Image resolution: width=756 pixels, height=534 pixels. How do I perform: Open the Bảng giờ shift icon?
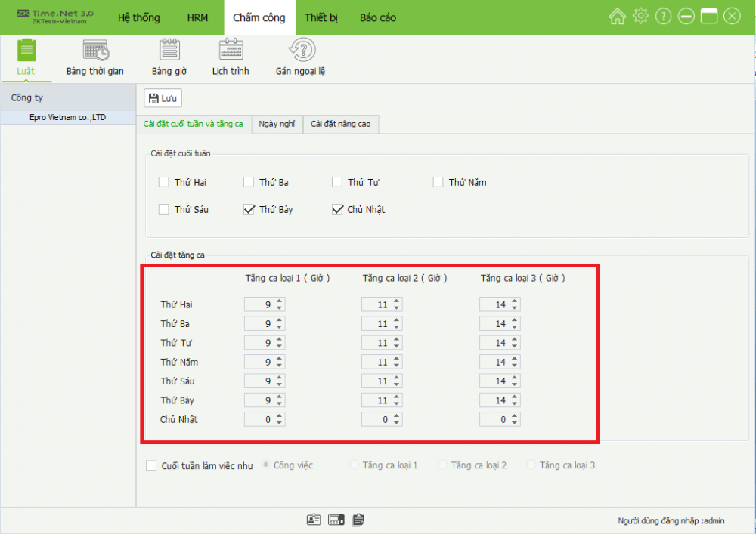(169, 51)
